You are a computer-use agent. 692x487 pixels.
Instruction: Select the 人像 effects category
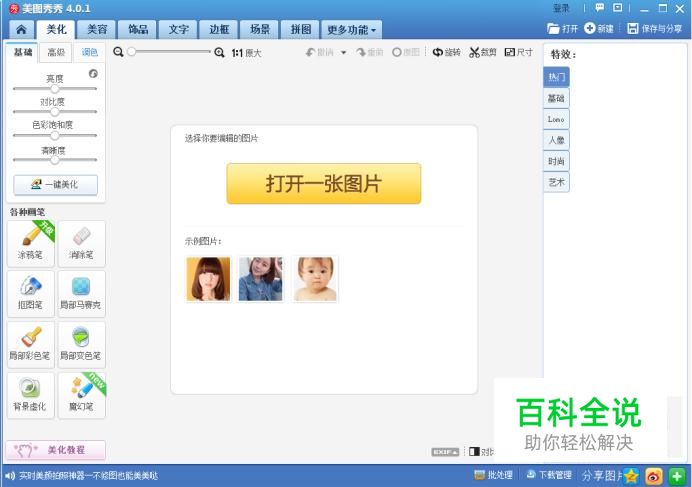point(556,140)
